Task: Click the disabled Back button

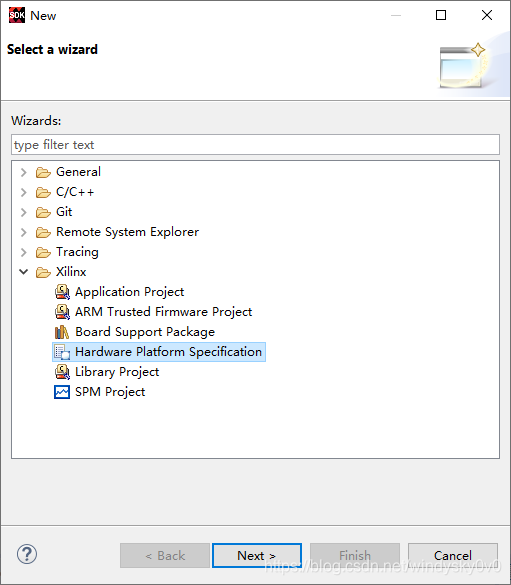Action: tap(165, 556)
